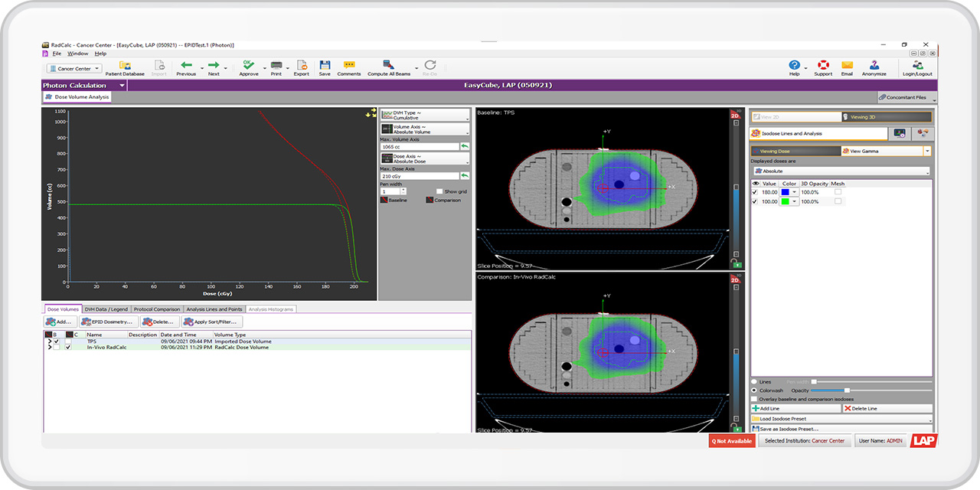Open color dropdown for the 180.00 isodose
Screen dimensions: 980x490
(x=794, y=192)
